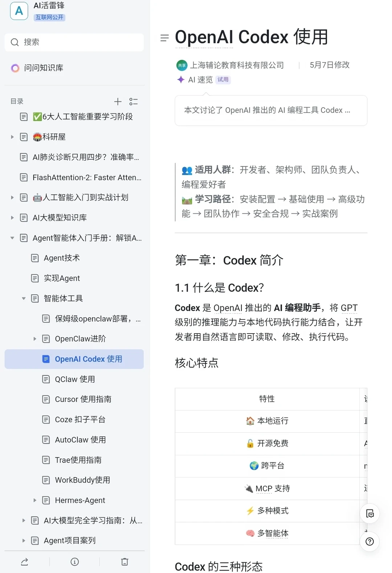The height and width of the screenshot is (573, 392).
Task: Expand the 科研屋 folder arrow
Action: pos(12,137)
